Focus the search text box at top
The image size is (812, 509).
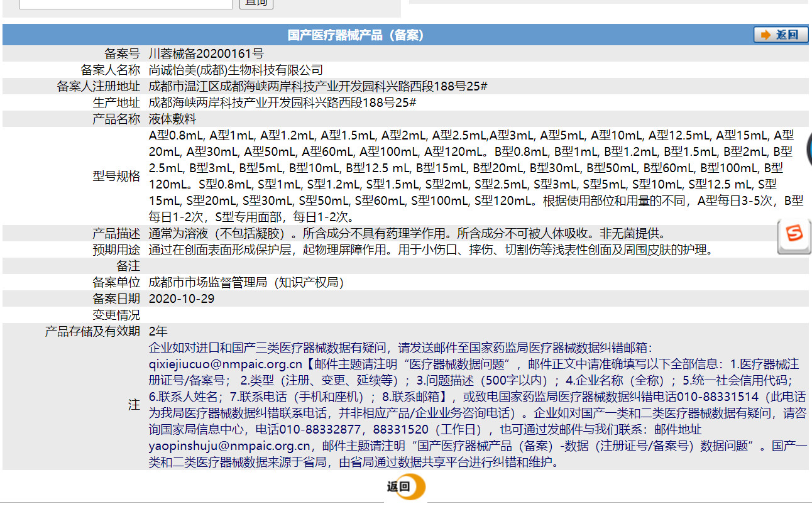126,3
